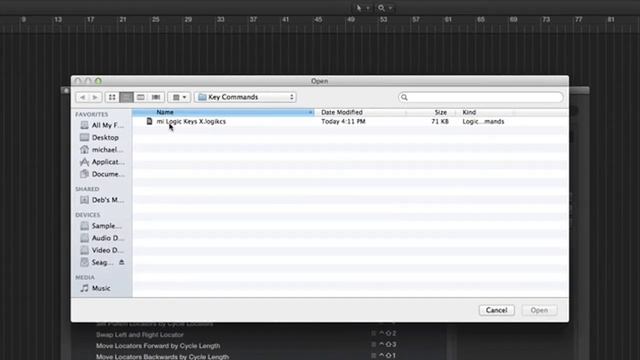This screenshot has width=640, height=360.
Task: Open Desktop in the Favorites sidebar
Action: [100, 138]
